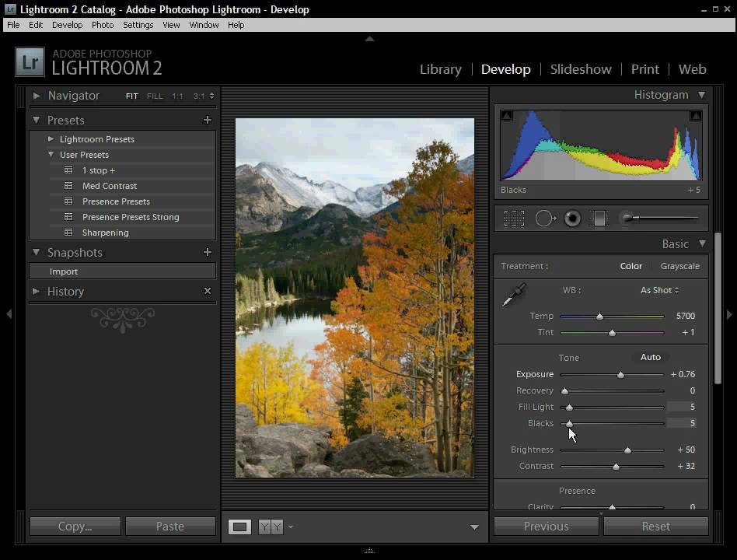The width and height of the screenshot is (737, 560).
Task: Add a new snapshot with plus icon
Action: [208, 252]
